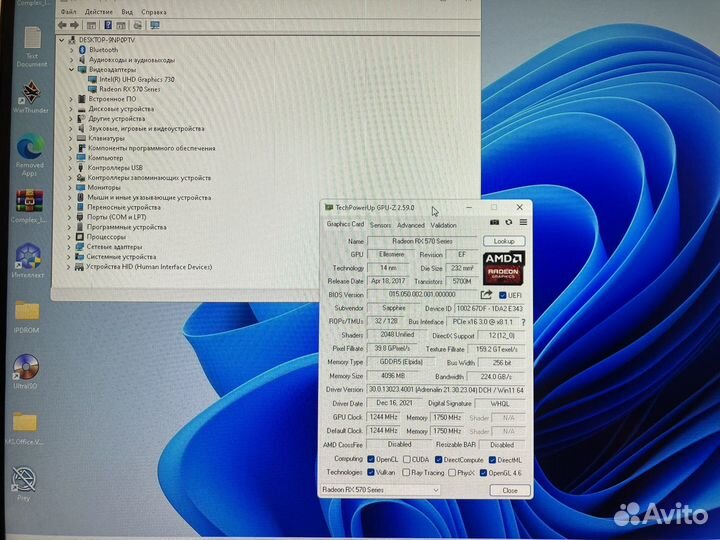720x540 pixels.
Task: Click the Driver Version field
Action: pos(445,390)
